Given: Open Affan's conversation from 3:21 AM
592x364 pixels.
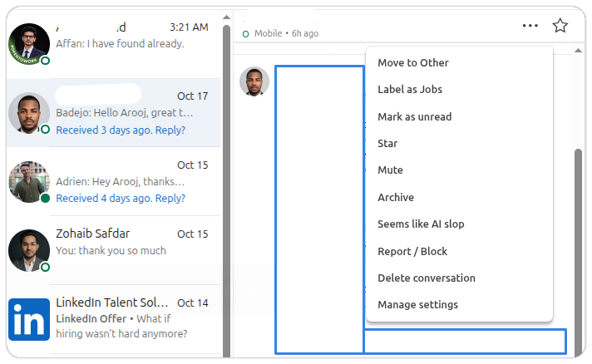Looking at the screenshot, I should coord(113,44).
